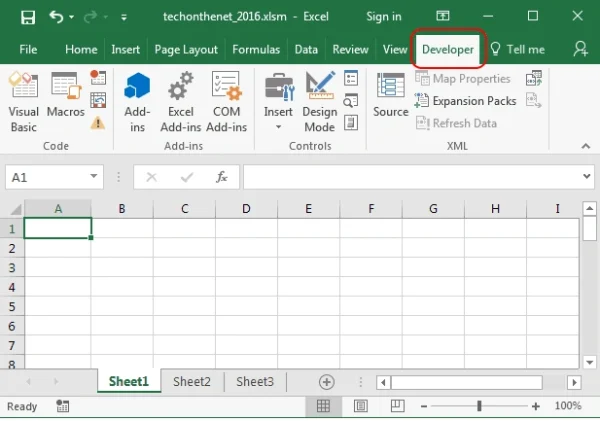Open Customize Quick Access Toolbar menu
600x421 pixels.
tap(124, 17)
